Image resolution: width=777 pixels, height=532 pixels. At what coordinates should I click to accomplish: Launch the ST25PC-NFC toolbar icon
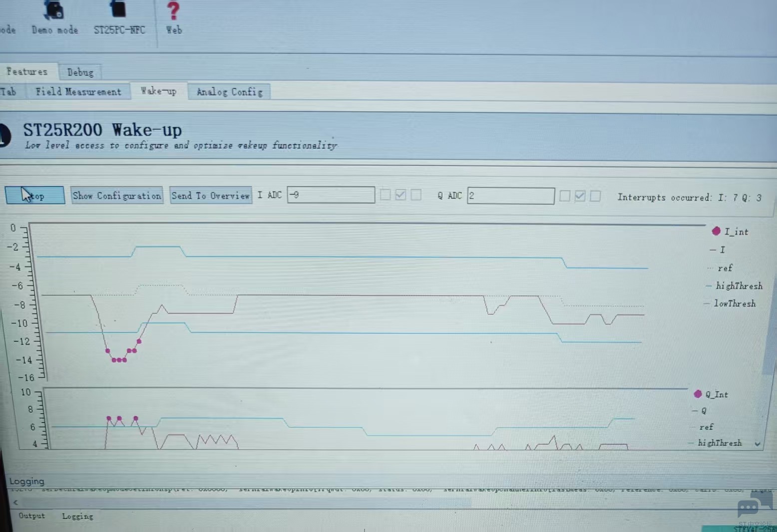pyautogui.click(x=119, y=18)
